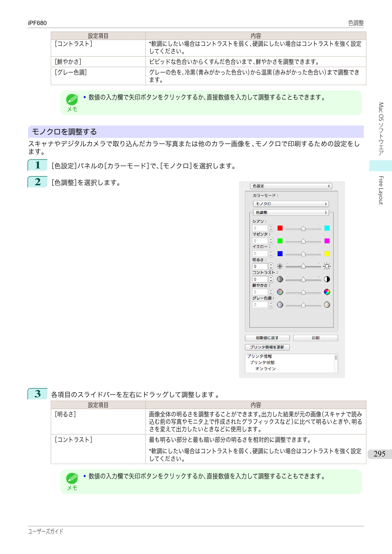Click the イエロー numeric input field

click(x=260, y=254)
